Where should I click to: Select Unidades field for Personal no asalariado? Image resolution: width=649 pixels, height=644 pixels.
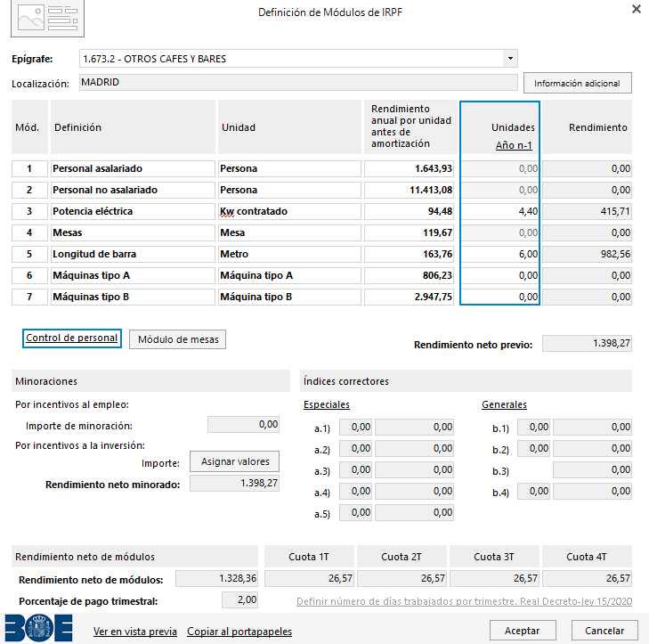(499, 190)
